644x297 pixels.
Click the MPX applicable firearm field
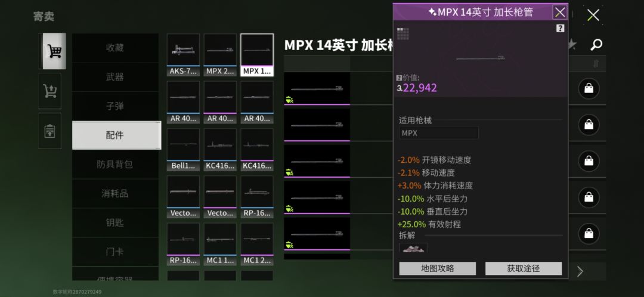coord(439,133)
